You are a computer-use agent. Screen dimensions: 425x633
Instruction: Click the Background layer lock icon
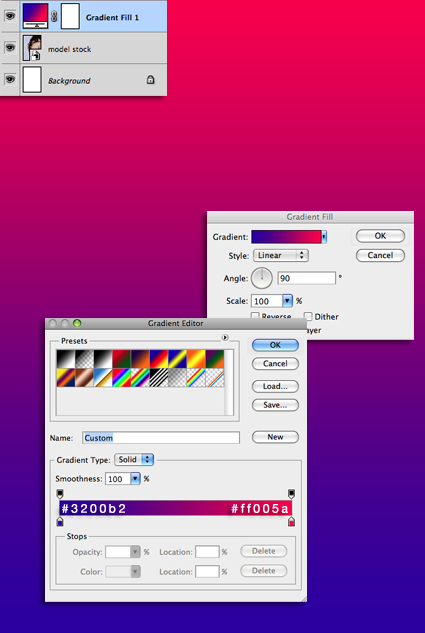[150, 80]
